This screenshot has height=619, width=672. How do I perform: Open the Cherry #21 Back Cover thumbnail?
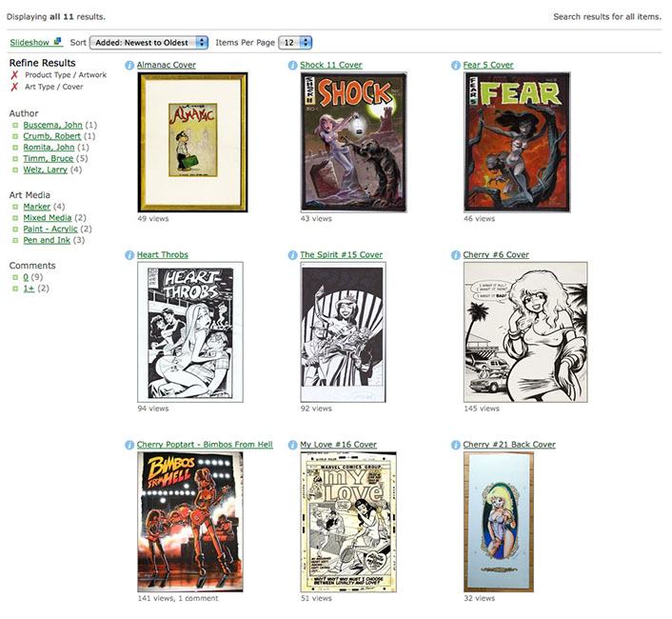click(x=499, y=522)
